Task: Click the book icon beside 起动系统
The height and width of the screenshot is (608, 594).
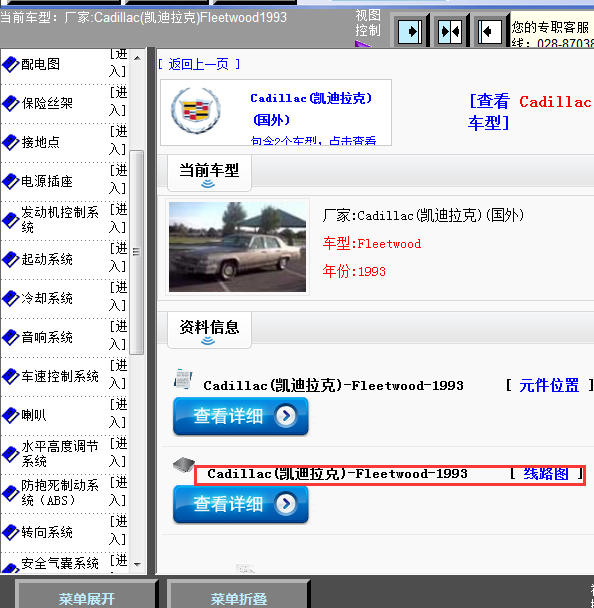Action: tap(10, 259)
